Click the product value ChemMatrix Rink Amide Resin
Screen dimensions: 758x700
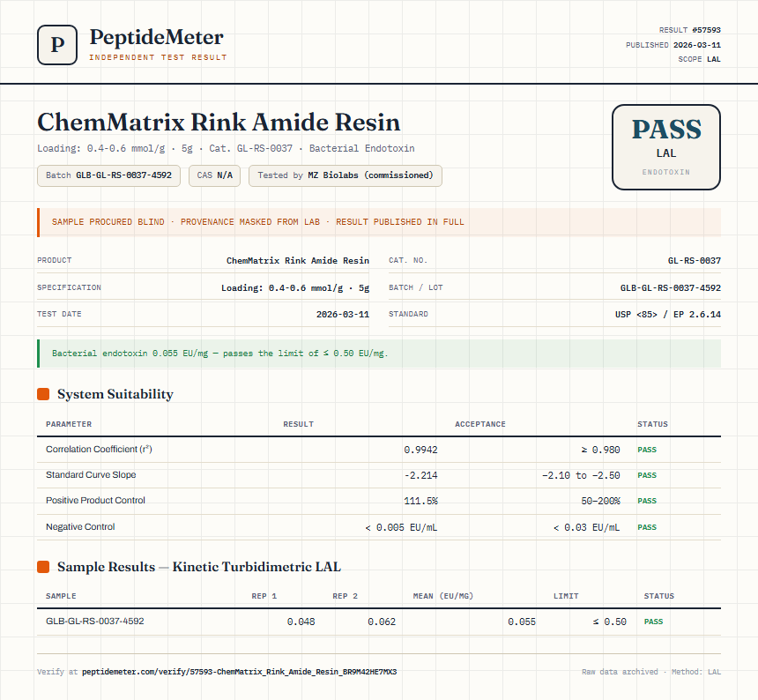(298, 261)
